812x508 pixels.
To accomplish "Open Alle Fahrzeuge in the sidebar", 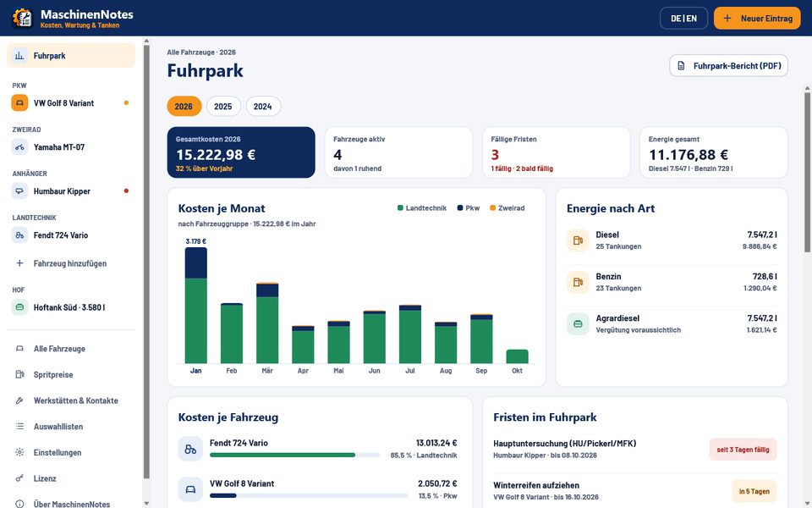I will [71, 348].
